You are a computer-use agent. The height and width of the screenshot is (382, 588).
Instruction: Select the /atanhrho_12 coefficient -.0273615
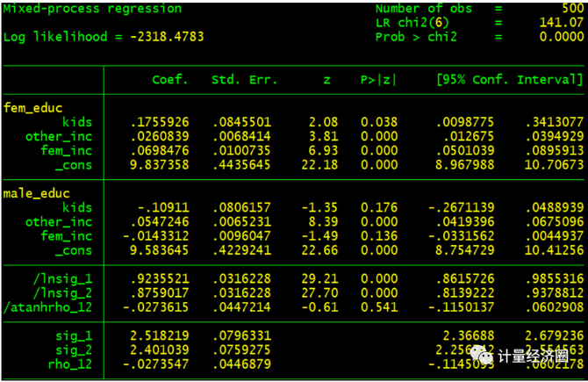coord(156,307)
